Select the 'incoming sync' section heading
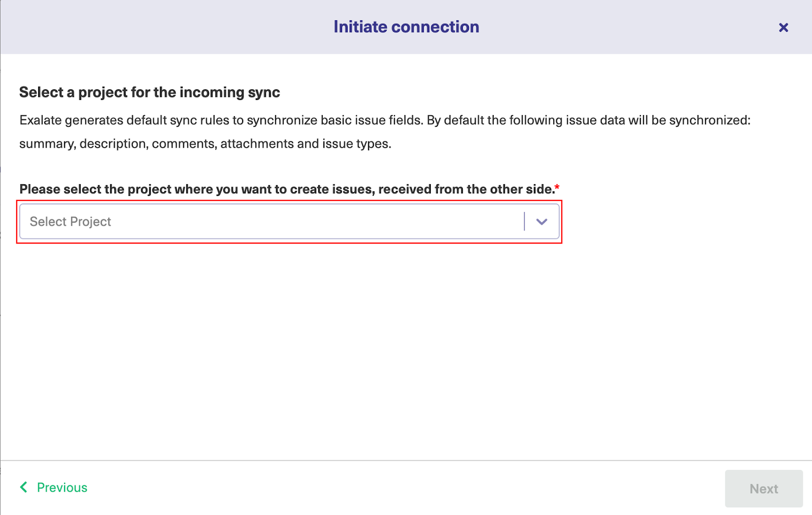This screenshot has width=812, height=515. [149, 92]
